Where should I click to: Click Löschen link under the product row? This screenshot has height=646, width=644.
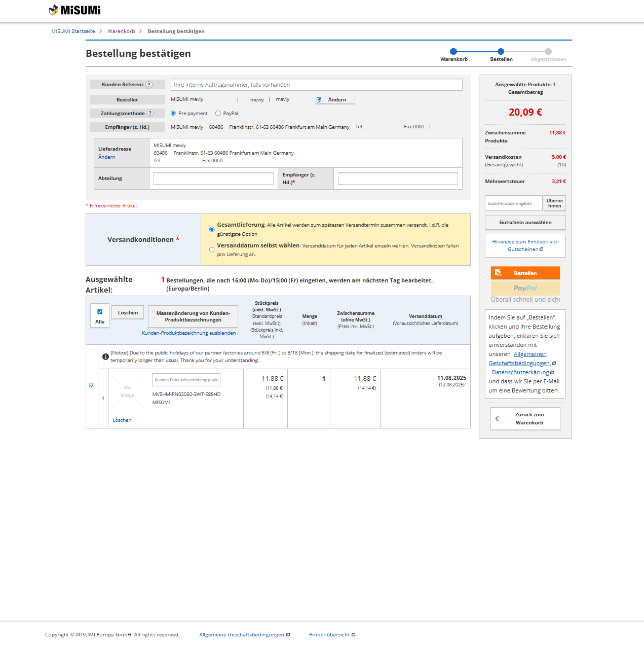122,420
